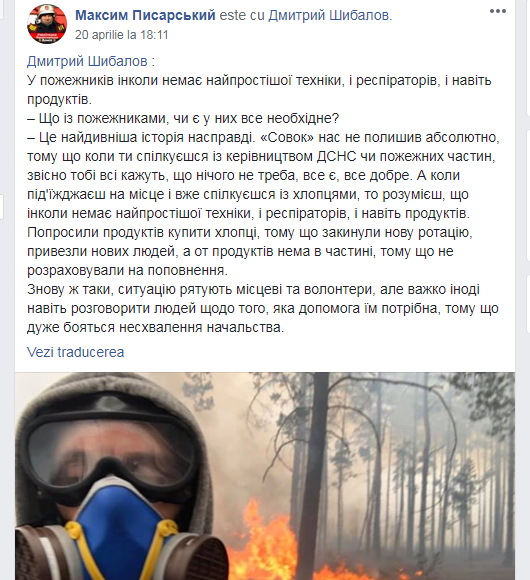This screenshot has height=580, width=530.
Task: Open Максим Писарський's profile picture
Action: tap(47, 24)
